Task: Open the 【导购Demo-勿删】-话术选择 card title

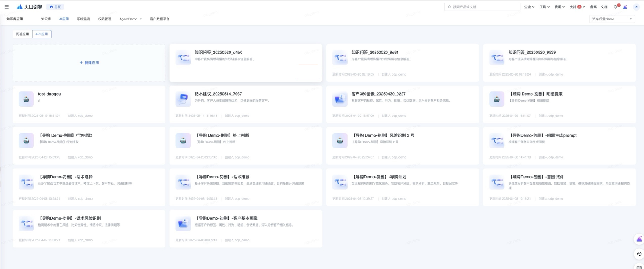Action: click(x=65, y=177)
